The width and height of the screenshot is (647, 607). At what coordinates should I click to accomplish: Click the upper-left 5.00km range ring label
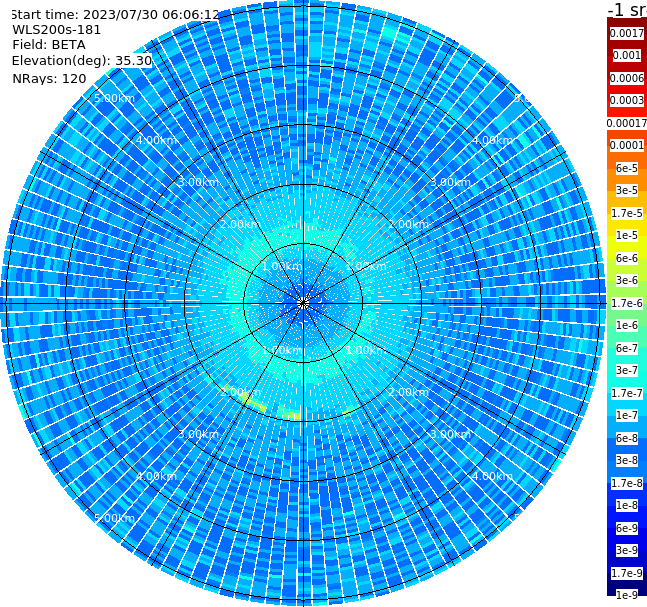click(114, 98)
